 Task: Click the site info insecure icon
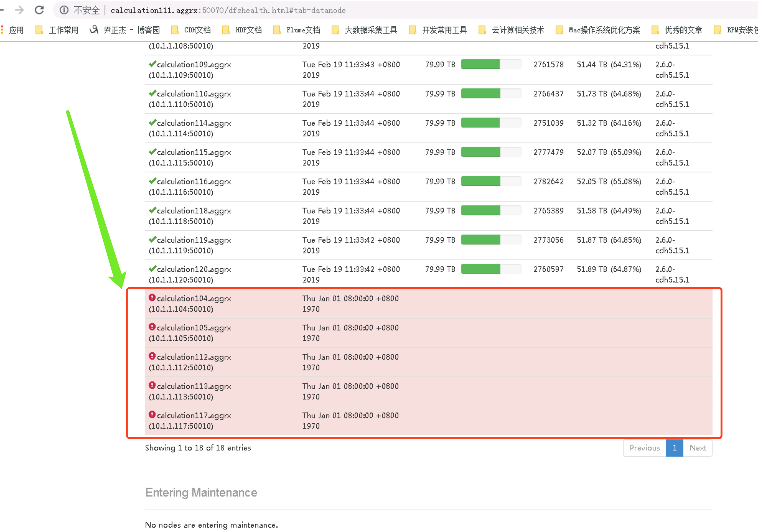(64, 10)
